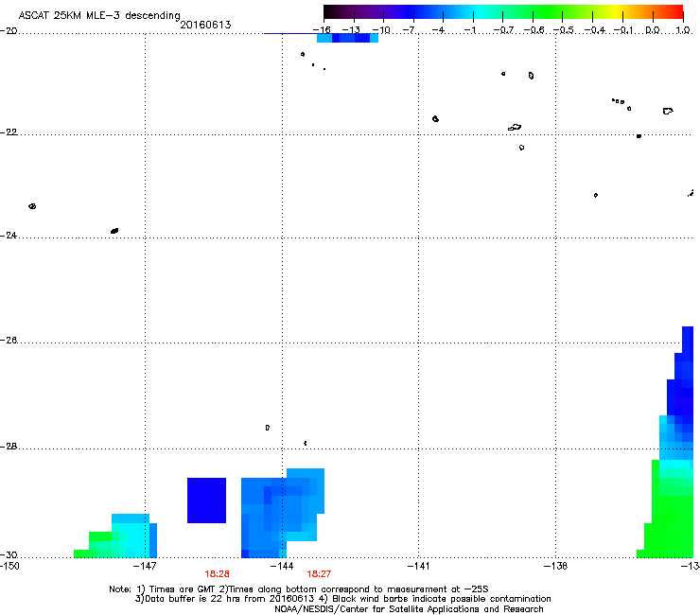Click the note line about GMT times
The image size is (700, 615).
tap(299, 589)
